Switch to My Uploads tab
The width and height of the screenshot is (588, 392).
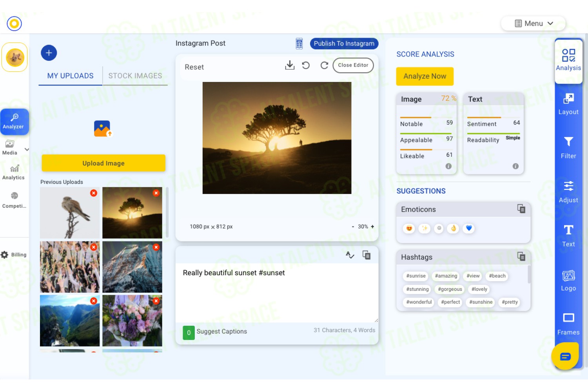pos(71,76)
